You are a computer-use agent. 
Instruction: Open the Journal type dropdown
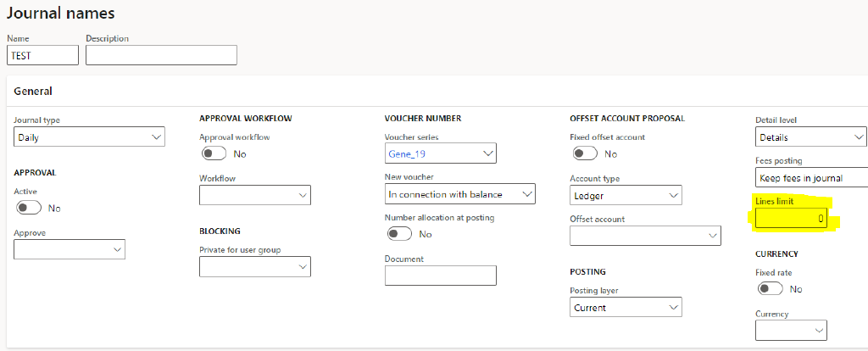pos(89,136)
